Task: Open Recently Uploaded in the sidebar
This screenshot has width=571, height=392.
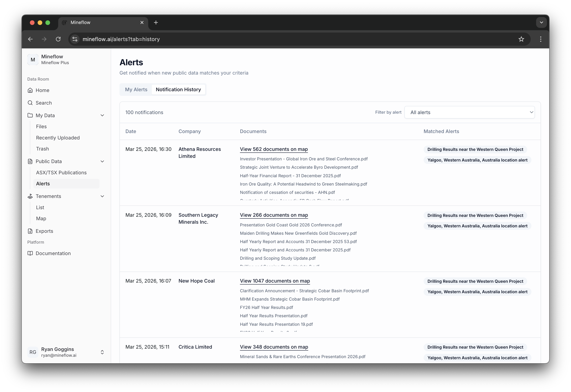Action: point(58,138)
